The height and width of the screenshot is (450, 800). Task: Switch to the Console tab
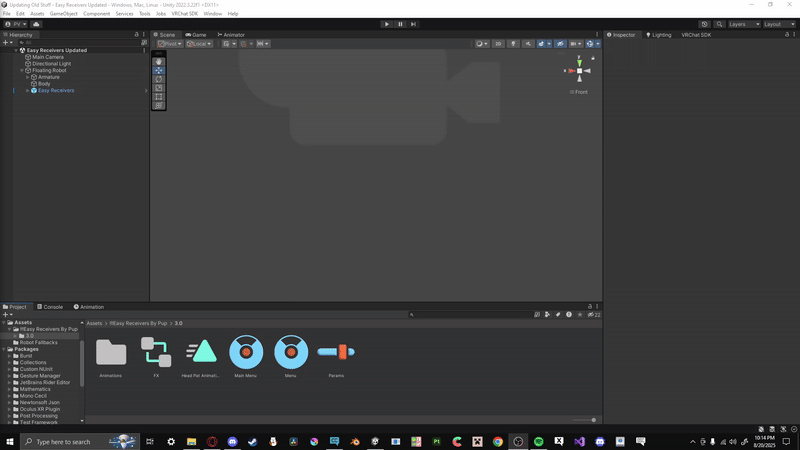click(52, 307)
